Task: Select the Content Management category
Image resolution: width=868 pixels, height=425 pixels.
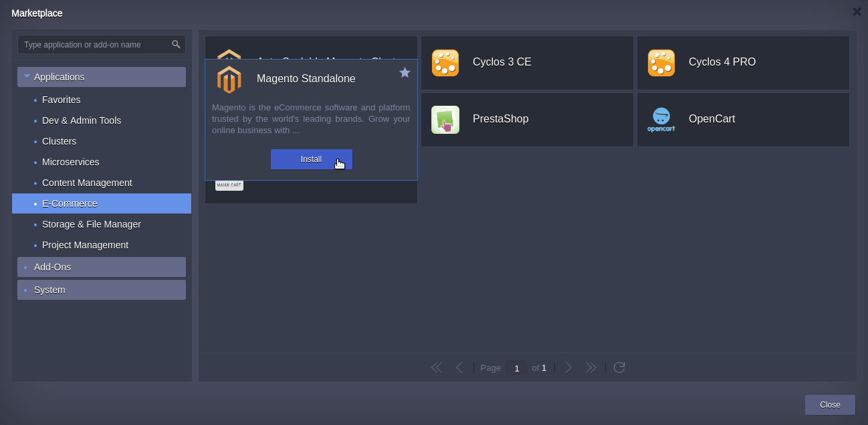Action: tap(87, 183)
